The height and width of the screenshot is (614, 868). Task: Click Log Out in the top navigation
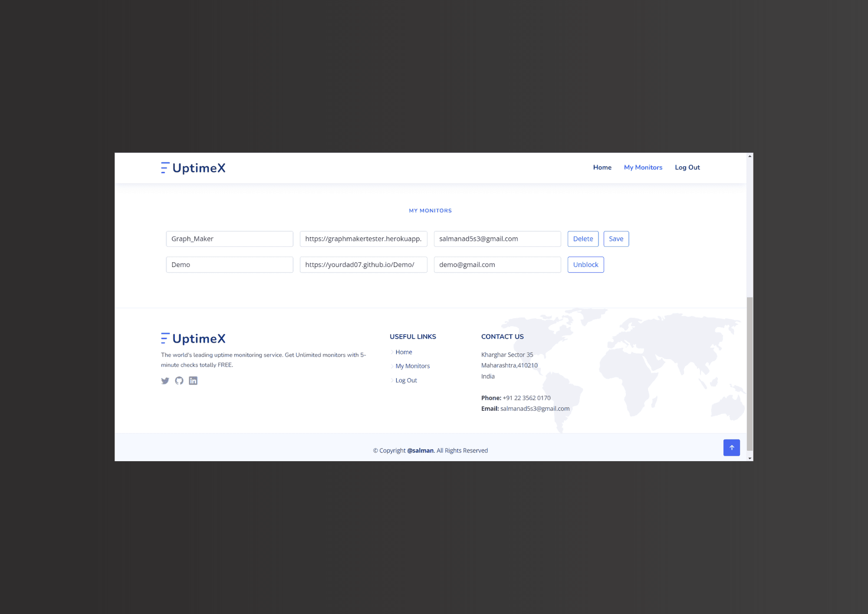[687, 167]
